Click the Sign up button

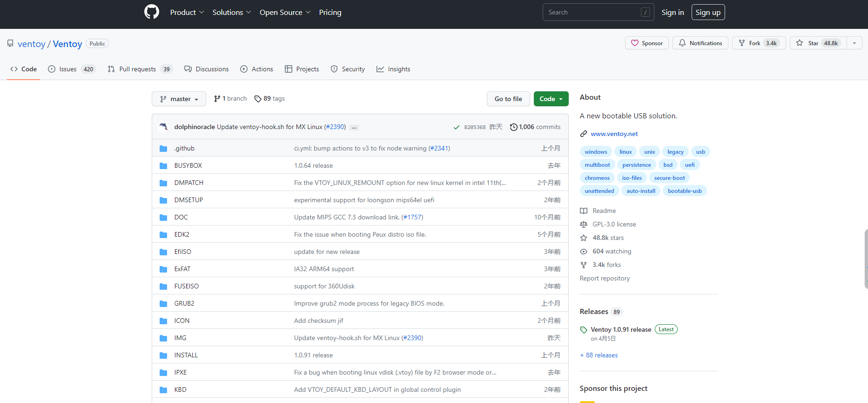click(708, 12)
